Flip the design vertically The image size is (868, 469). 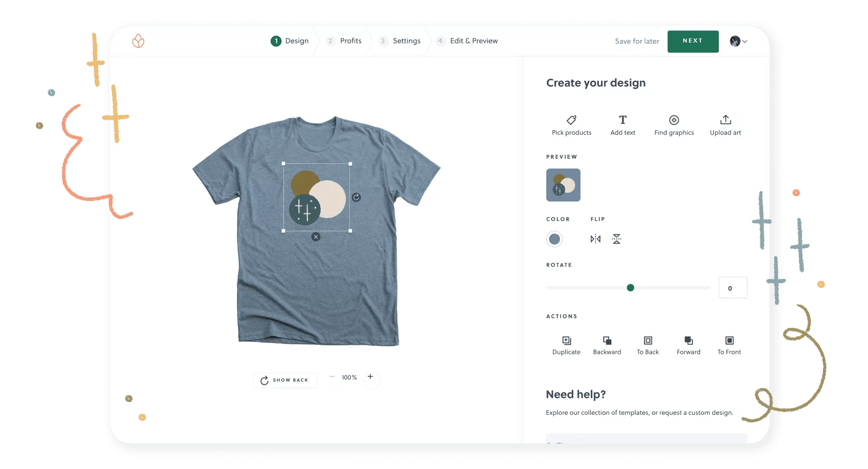pos(617,239)
